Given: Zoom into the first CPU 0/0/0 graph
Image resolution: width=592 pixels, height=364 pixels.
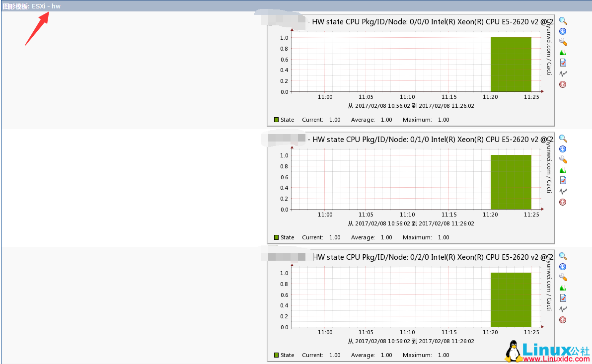Looking at the screenshot, I should coord(562,21).
